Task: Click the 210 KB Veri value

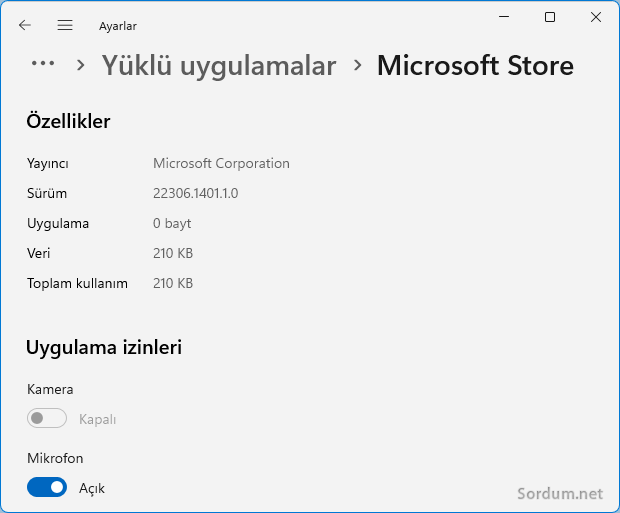Action: coord(173,253)
